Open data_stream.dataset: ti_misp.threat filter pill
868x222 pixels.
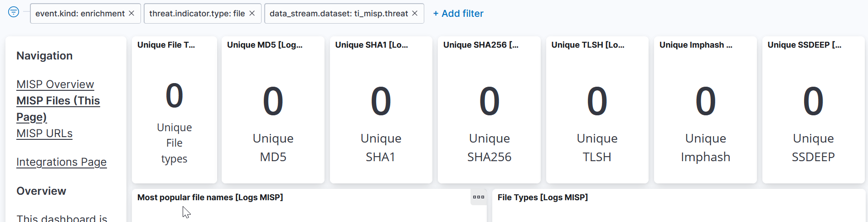(x=339, y=14)
